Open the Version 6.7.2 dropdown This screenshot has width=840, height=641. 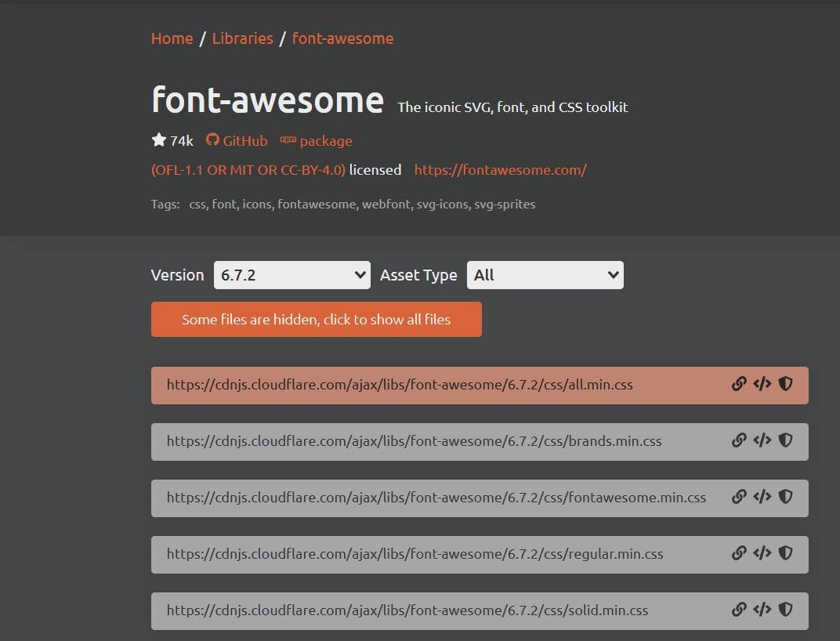point(292,275)
